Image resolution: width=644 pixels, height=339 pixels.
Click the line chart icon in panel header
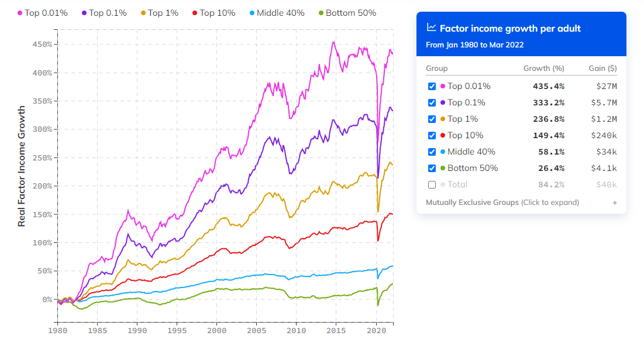point(432,28)
